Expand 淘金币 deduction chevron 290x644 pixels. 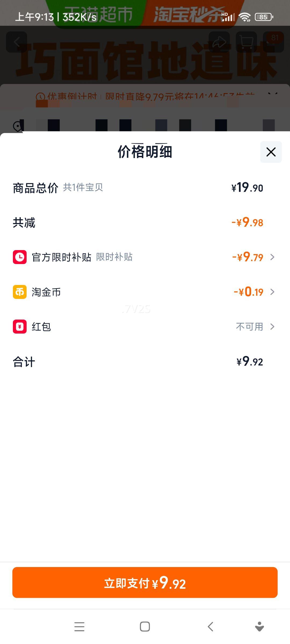(272, 292)
